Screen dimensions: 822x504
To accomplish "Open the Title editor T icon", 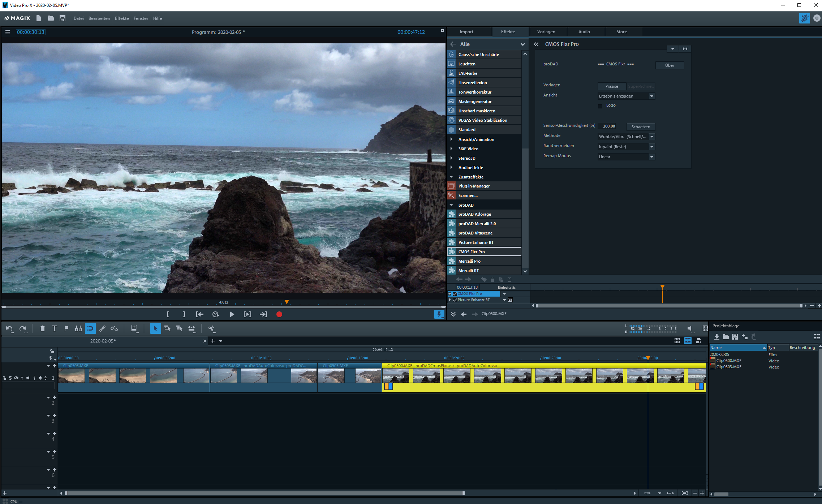I will point(54,328).
